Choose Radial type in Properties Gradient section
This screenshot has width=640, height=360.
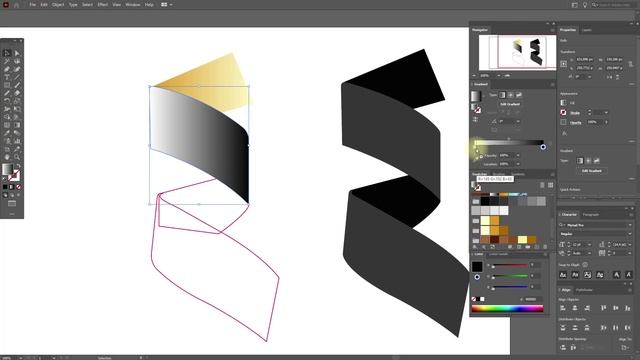(588, 161)
